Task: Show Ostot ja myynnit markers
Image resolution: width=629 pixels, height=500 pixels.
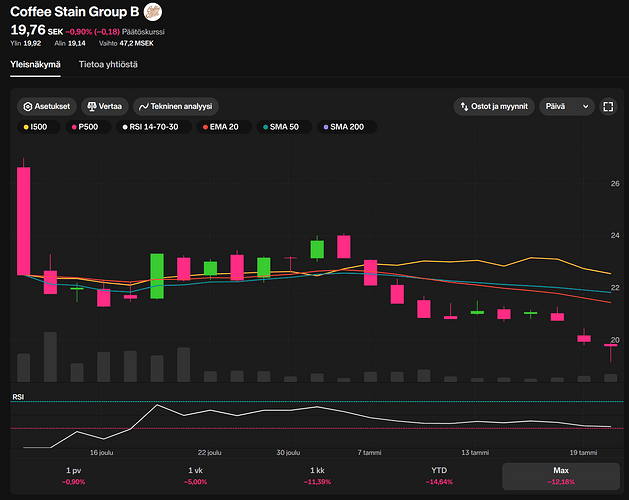Action: click(492, 106)
